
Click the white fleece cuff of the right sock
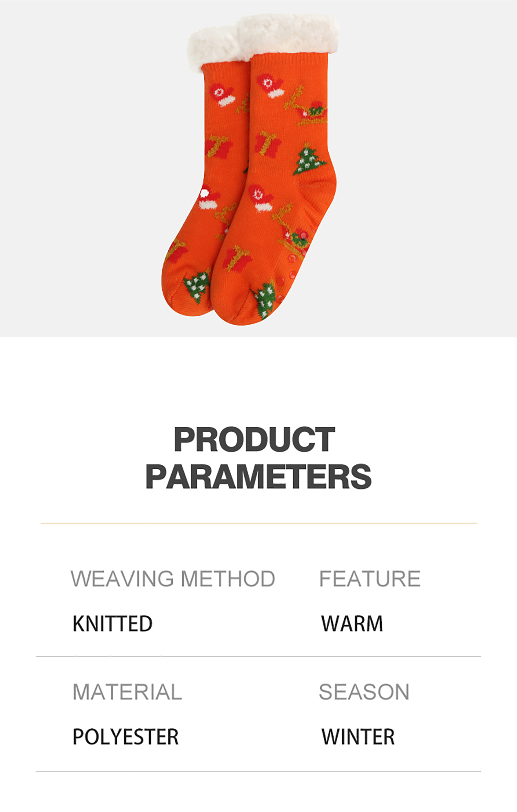(289, 34)
